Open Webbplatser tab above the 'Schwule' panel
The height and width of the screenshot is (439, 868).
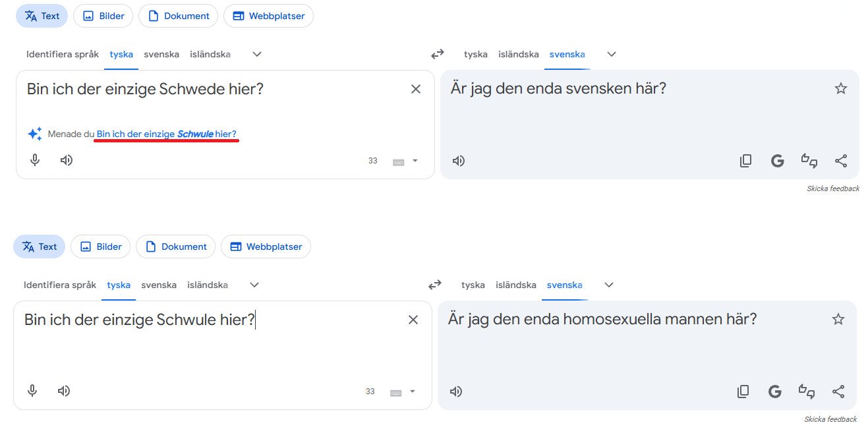(266, 247)
